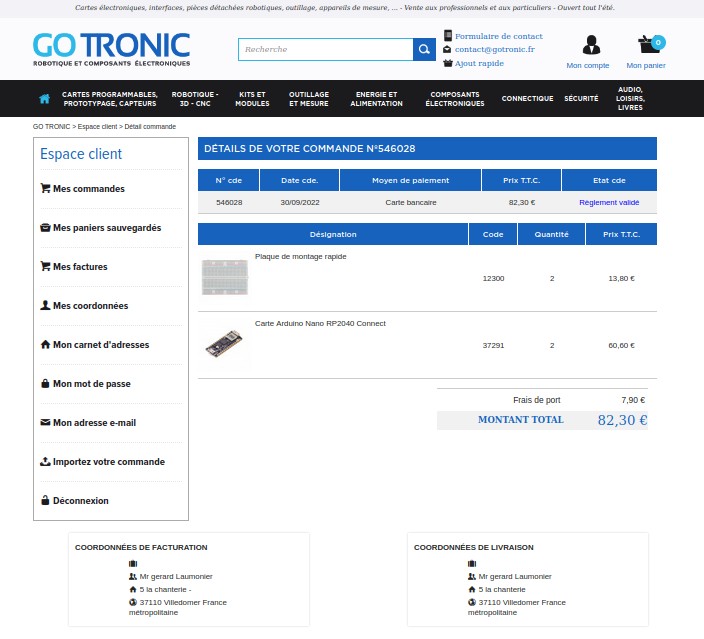This screenshot has width=704, height=639.
Task: Click the Arduino Nano RP2040 product thumbnail
Action: (224, 344)
